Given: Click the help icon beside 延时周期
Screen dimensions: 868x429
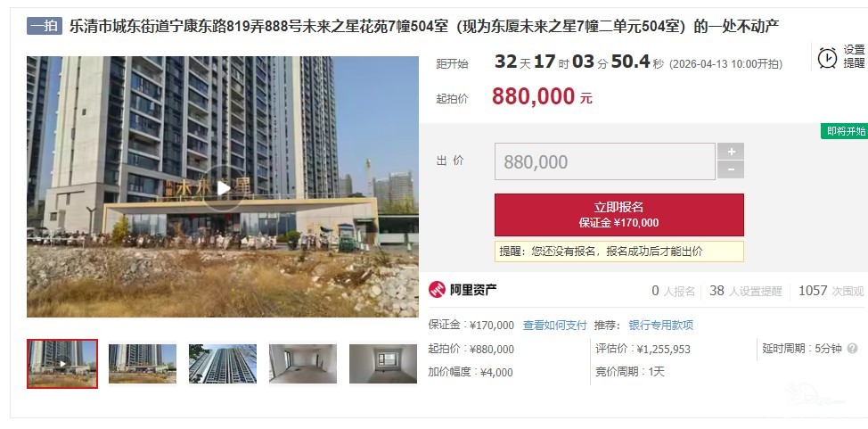Looking at the screenshot, I should 852,349.
